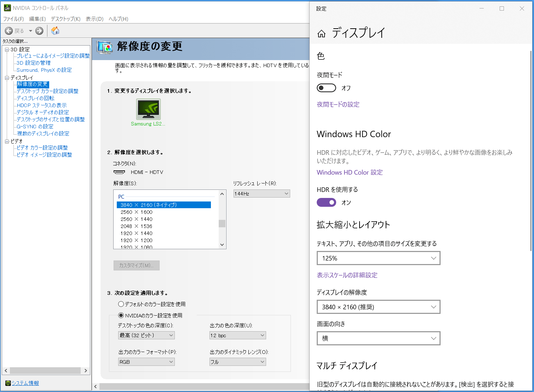Viewport: 534px width, 392px height.
Task: Open the ファイル(F) menu
Action: pos(13,19)
